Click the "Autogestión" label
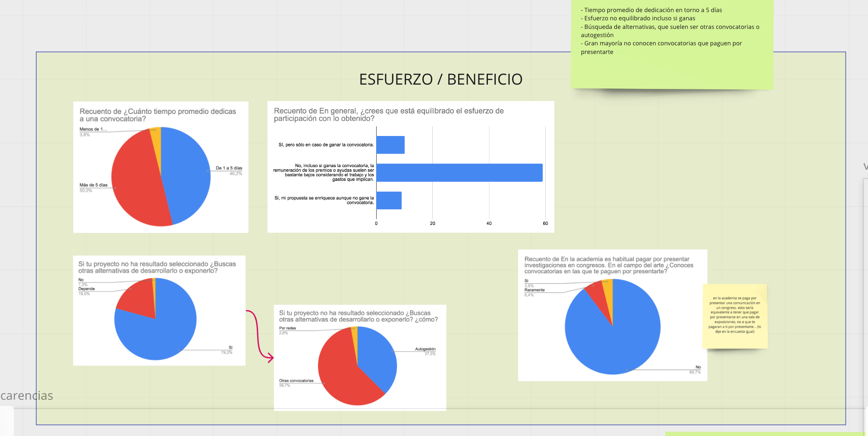 pos(425,349)
